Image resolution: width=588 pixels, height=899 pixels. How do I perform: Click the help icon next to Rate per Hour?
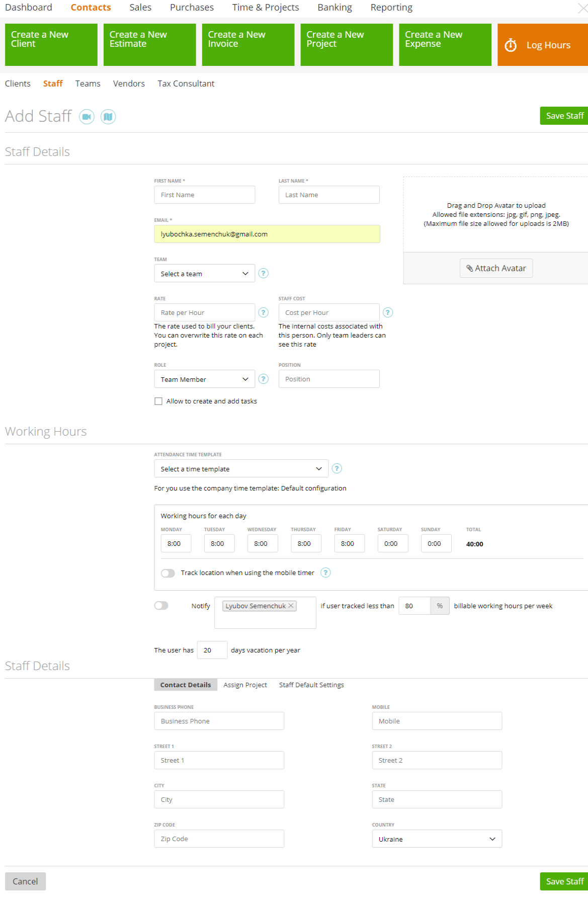[x=263, y=312]
